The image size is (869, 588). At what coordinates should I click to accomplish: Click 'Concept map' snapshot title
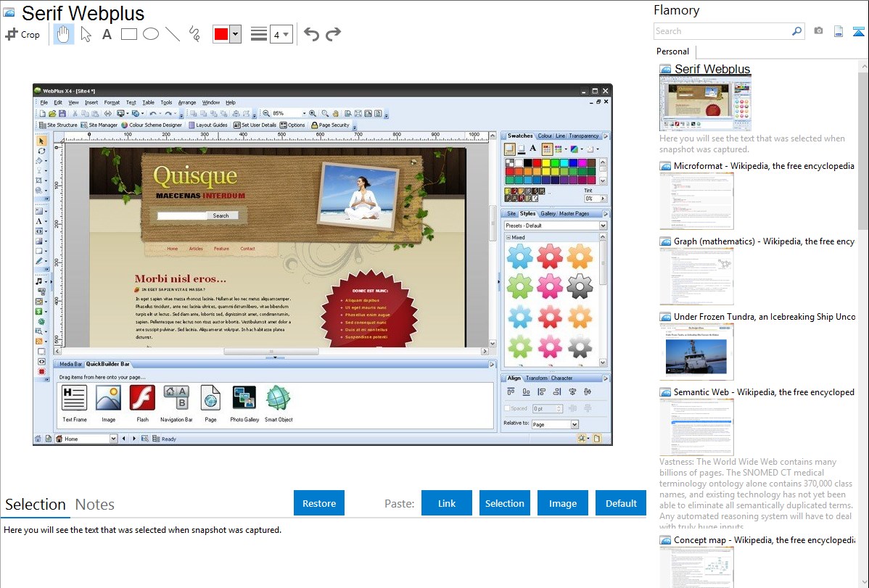click(765, 540)
